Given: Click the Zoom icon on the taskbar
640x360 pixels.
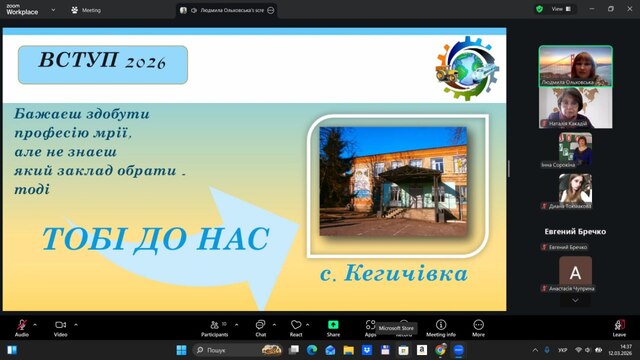Looking at the screenshot, I should (x=459, y=350).
